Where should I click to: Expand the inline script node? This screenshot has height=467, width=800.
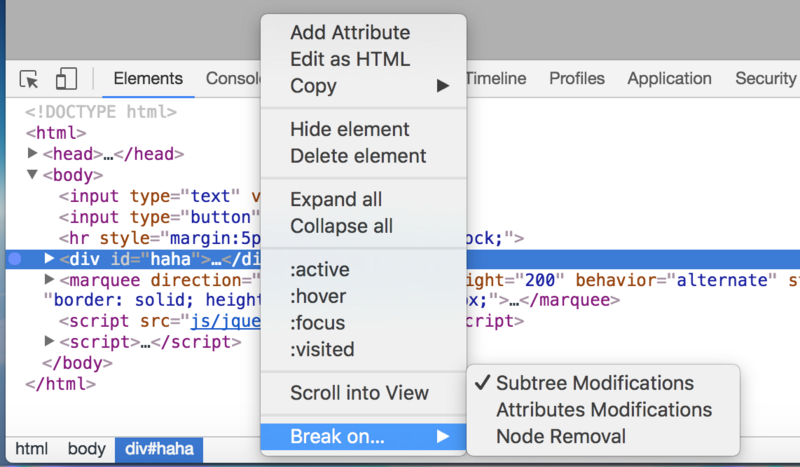[49, 342]
